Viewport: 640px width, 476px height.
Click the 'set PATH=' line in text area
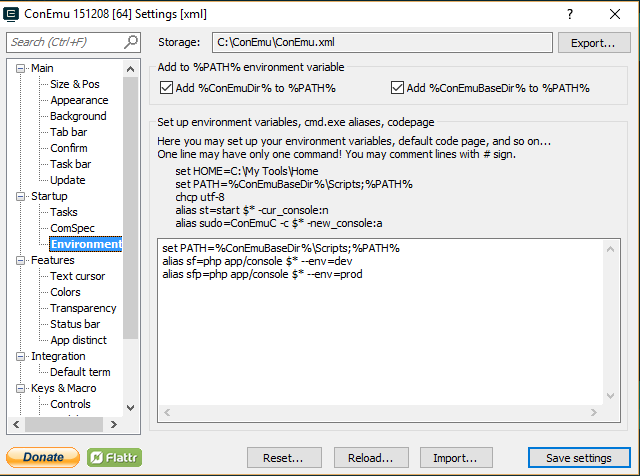click(x=281, y=248)
